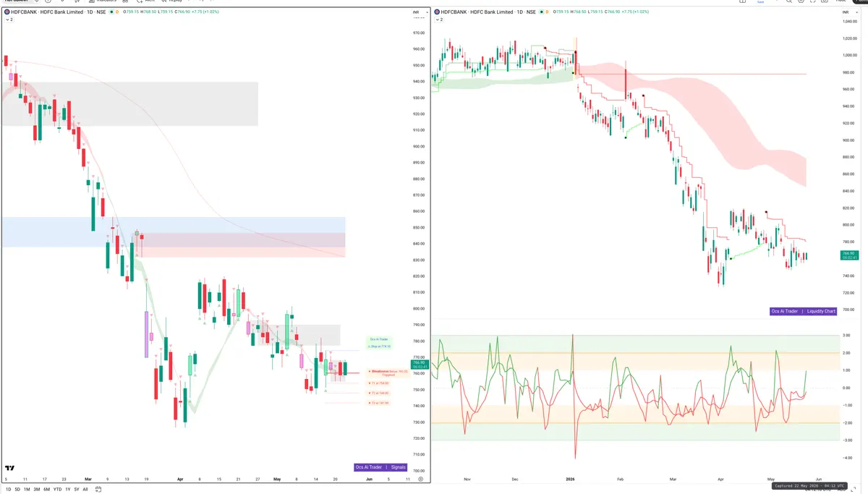868x494 pixels.
Task: Click right chart title HDFCBANK HDFC Bank Limited
Action: click(x=478, y=13)
